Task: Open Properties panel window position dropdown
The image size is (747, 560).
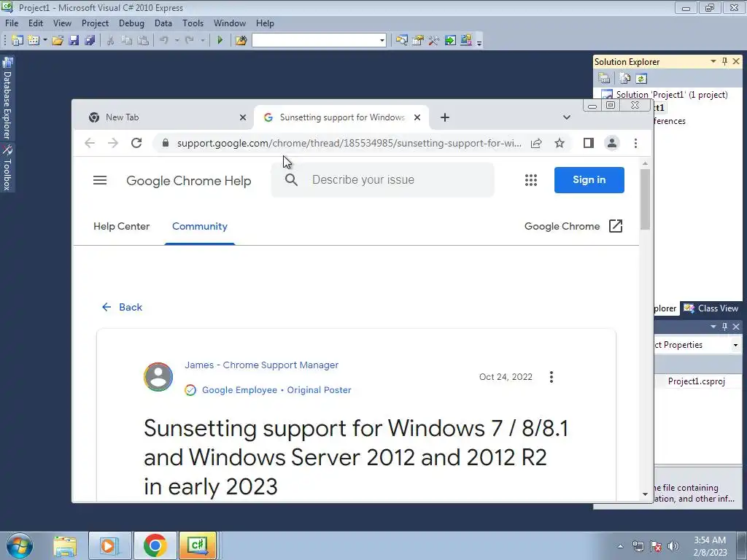Action: (x=713, y=327)
